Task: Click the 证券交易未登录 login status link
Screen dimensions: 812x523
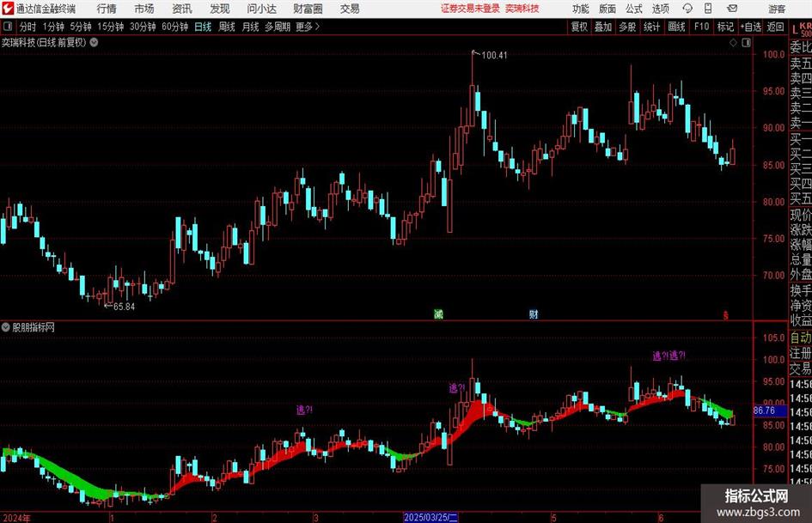Action: pos(470,9)
